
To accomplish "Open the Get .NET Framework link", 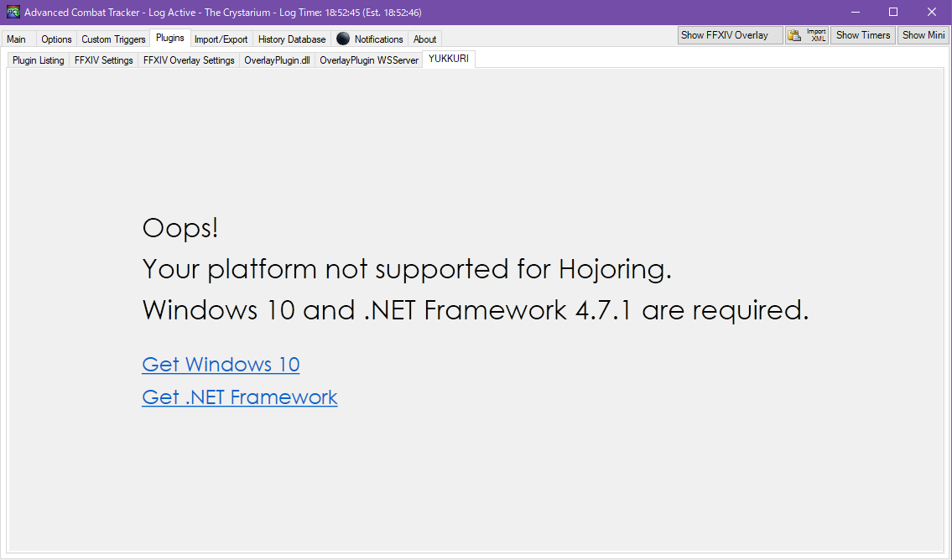I will 240,397.
